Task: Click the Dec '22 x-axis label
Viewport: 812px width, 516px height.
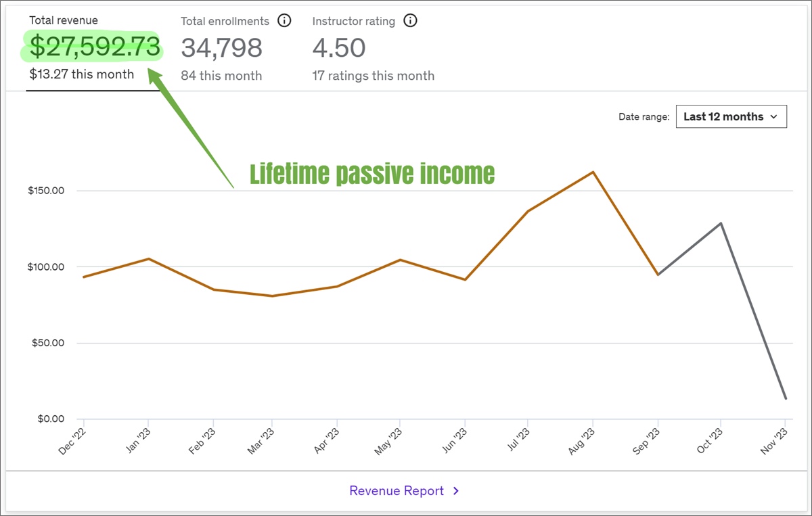Action: coord(73,440)
